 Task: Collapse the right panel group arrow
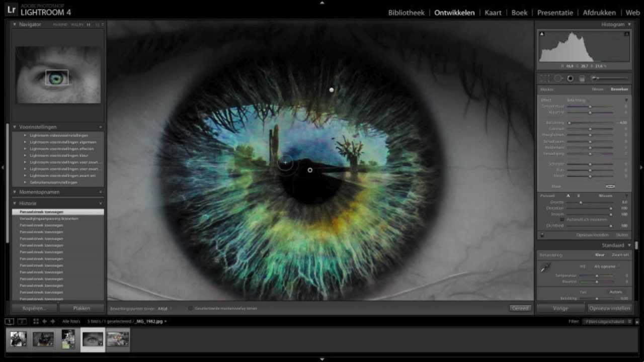641,167
